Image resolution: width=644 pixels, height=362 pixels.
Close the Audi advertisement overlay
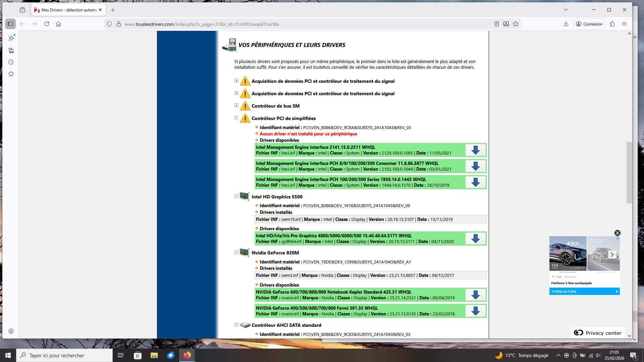point(618,233)
